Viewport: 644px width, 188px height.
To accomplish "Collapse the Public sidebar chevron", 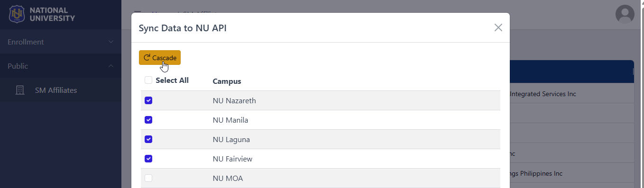I will (111, 66).
